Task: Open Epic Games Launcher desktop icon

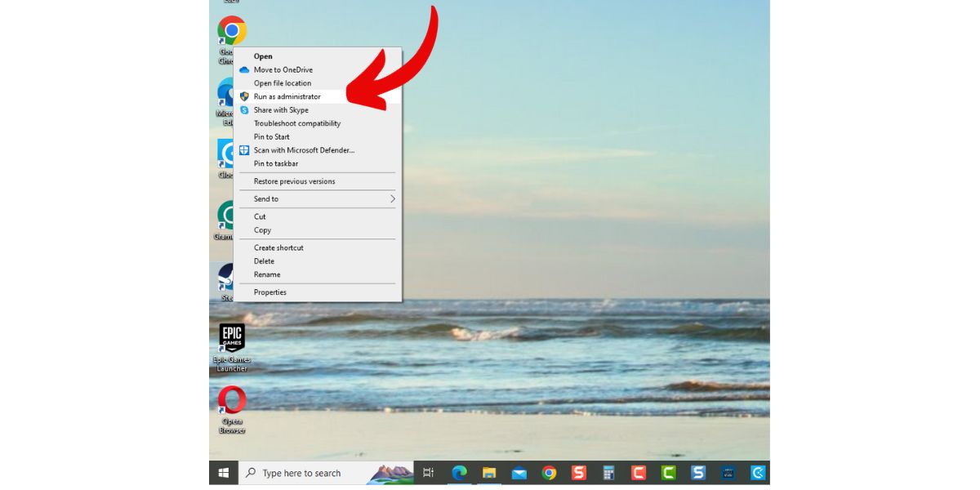Action: tap(232, 338)
